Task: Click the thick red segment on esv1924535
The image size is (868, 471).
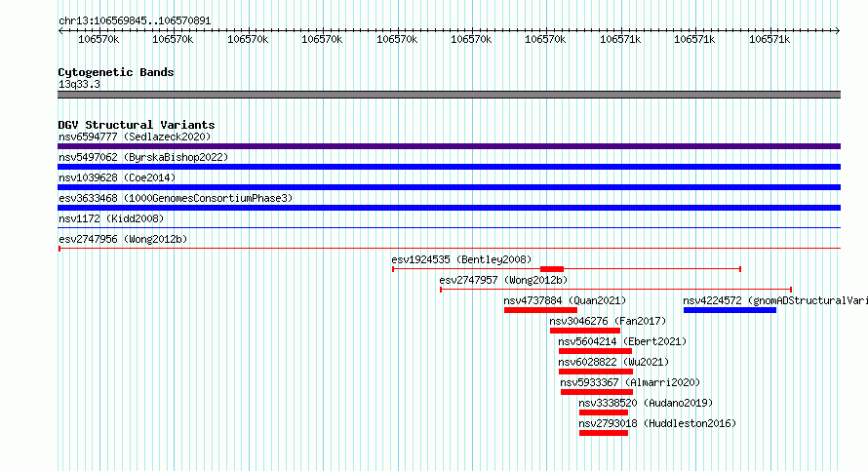Action: coord(552,269)
